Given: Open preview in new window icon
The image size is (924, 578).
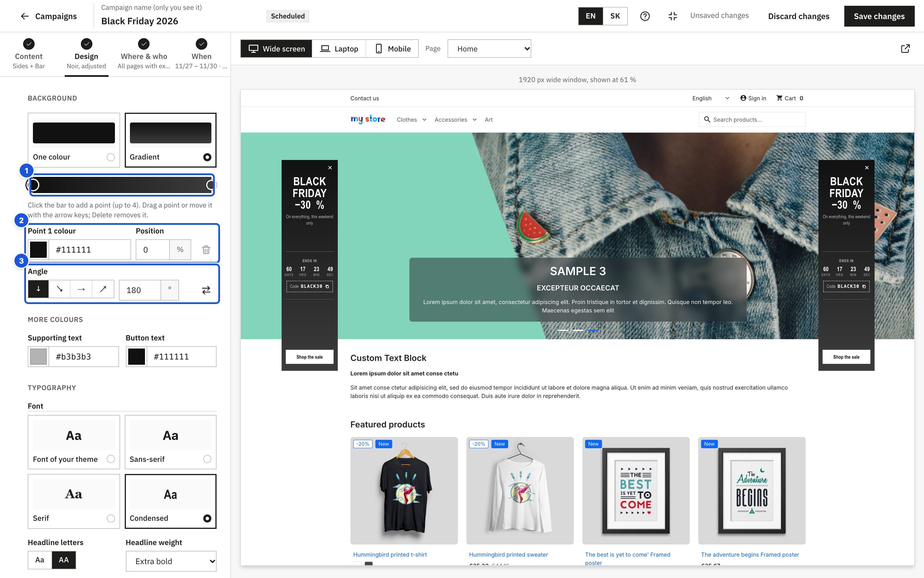Looking at the screenshot, I should [905, 49].
